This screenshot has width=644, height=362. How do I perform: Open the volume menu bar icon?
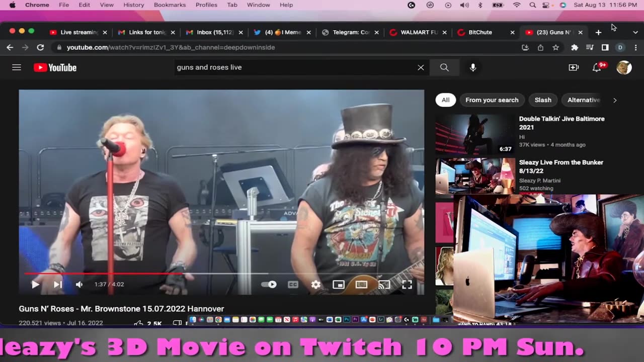pyautogui.click(x=464, y=5)
